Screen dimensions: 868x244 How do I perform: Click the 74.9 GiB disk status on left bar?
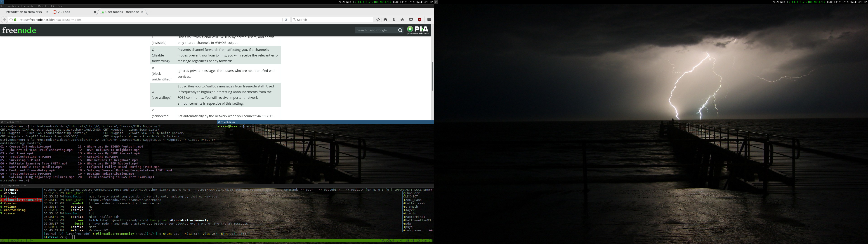coord(344,2)
